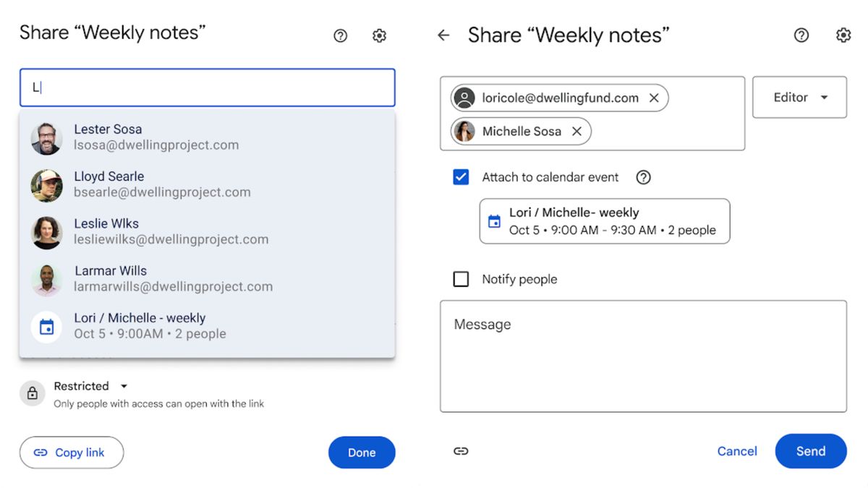This screenshot has height=488, width=868.
Task: Click the link icon at the bottom of the right panel
Action: 461,451
